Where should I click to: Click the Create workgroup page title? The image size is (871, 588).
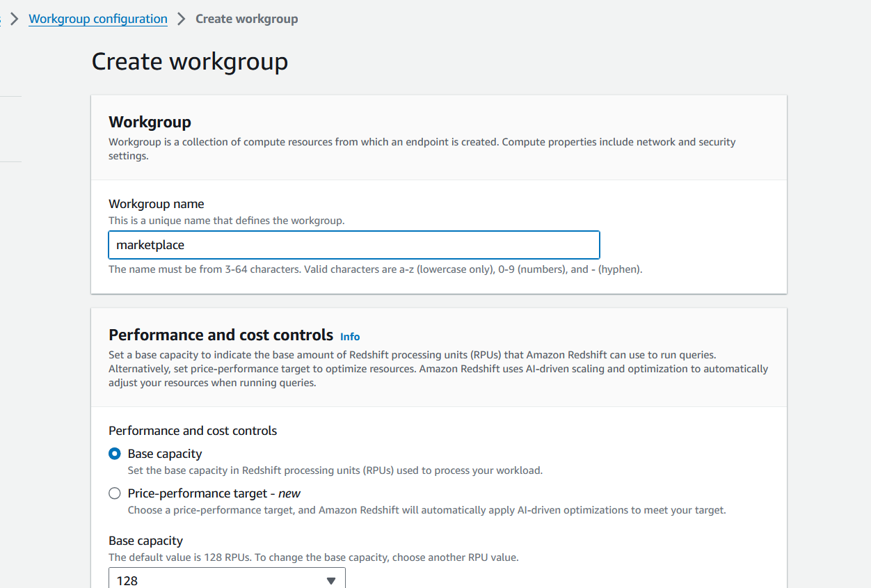click(x=189, y=61)
